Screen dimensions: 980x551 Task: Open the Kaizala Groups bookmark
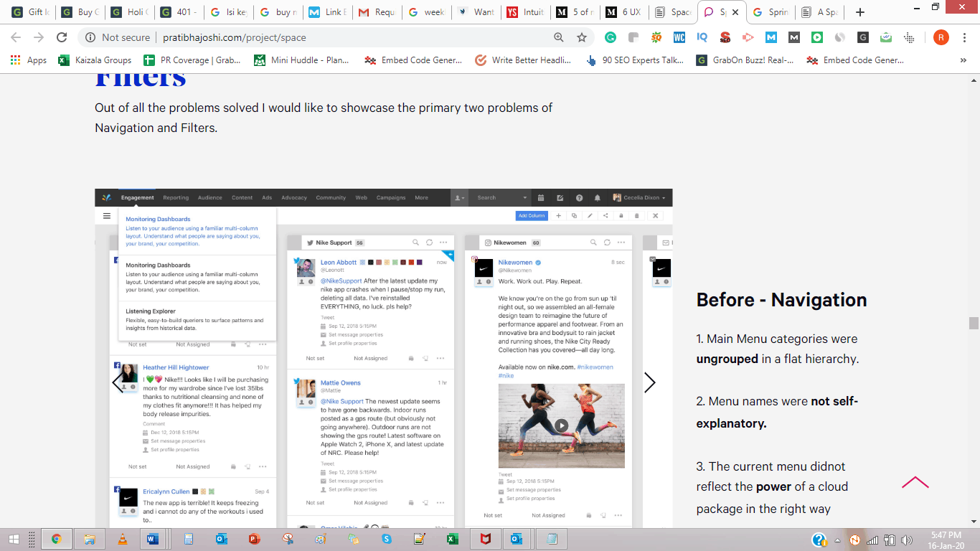(x=95, y=60)
